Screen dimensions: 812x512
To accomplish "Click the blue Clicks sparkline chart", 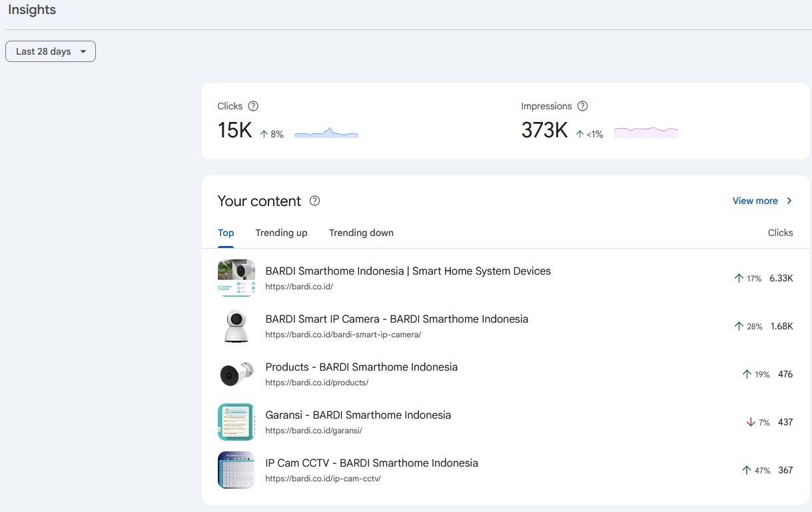I will [326, 133].
